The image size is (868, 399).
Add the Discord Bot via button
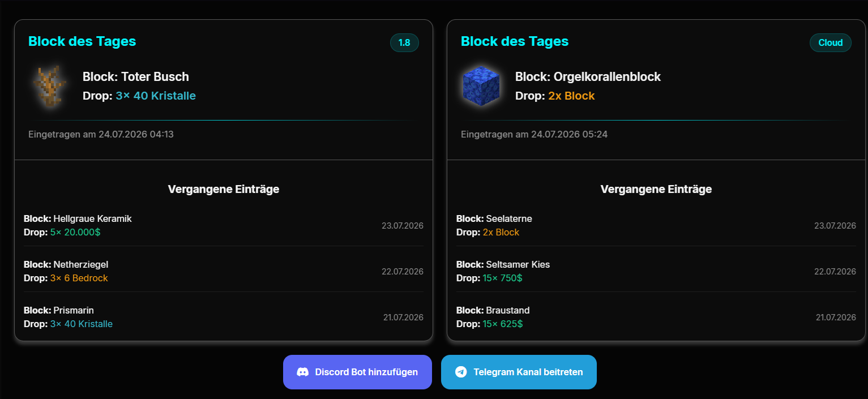357,372
